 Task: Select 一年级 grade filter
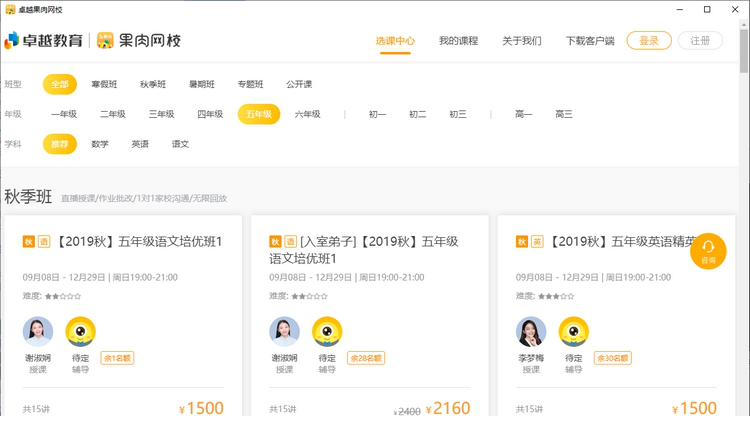(x=64, y=114)
